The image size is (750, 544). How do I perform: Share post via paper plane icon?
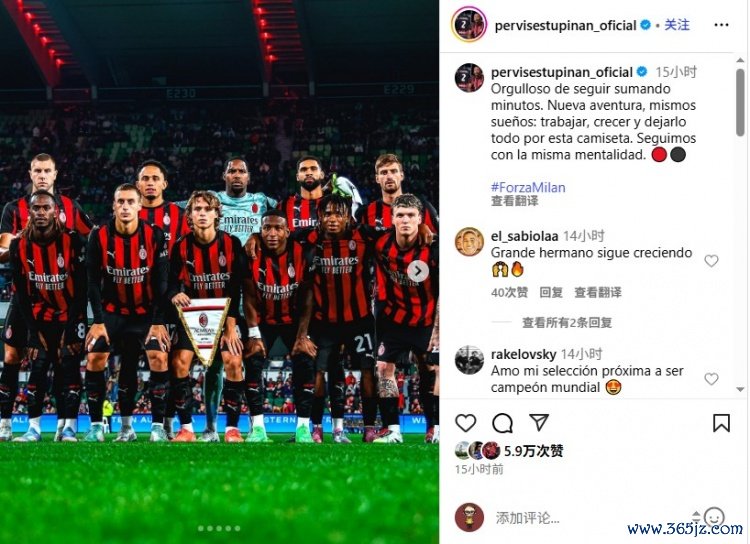coord(539,422)
